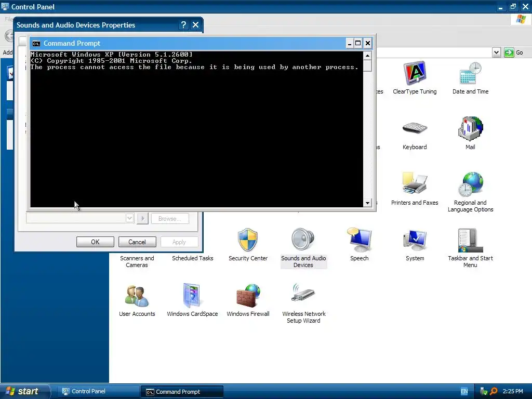This screenshot has height=399, width=532.
Task: Select Sounds and Audio Devices icon
Action: coord(303,248)
